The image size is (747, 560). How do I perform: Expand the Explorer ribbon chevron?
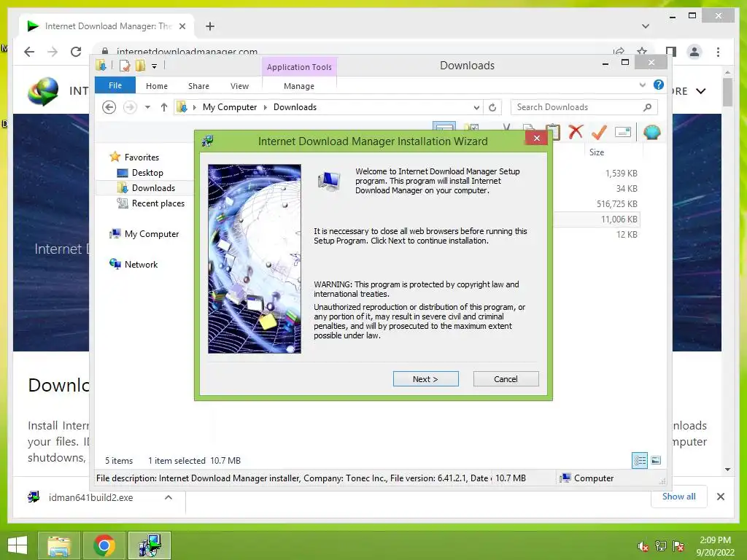pyautogui.click(x=643, y=85)
